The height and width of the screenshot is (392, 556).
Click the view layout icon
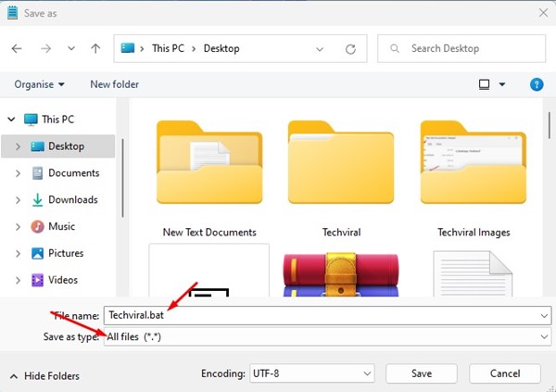pyautogui.click(x=484, y=84)
